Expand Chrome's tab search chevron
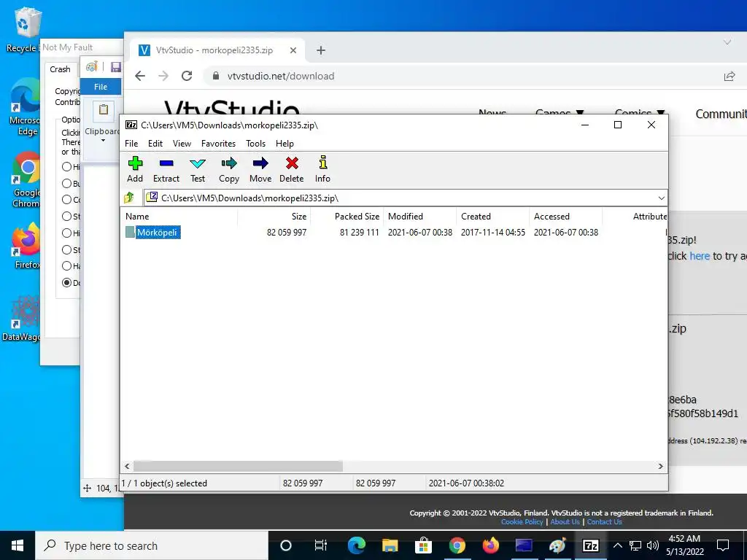This screenshot has width=747, height=560. [727, 42]
